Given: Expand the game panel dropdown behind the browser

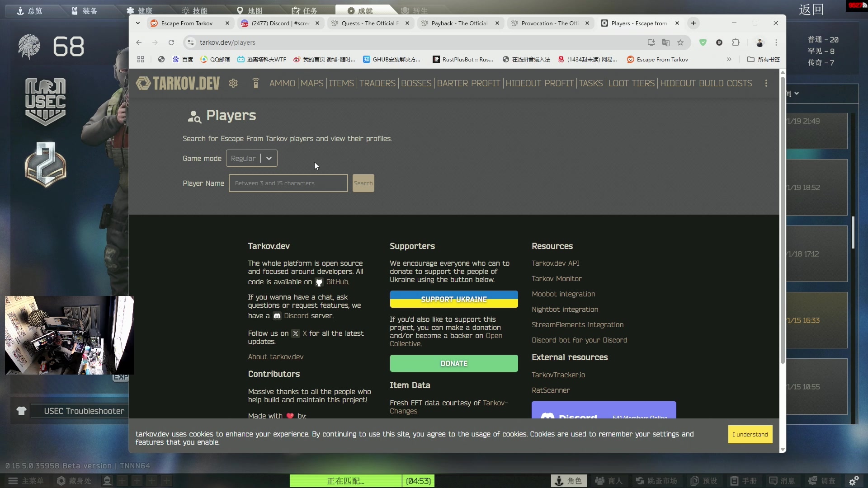Looking at the screenshot, I should (797, 94).
